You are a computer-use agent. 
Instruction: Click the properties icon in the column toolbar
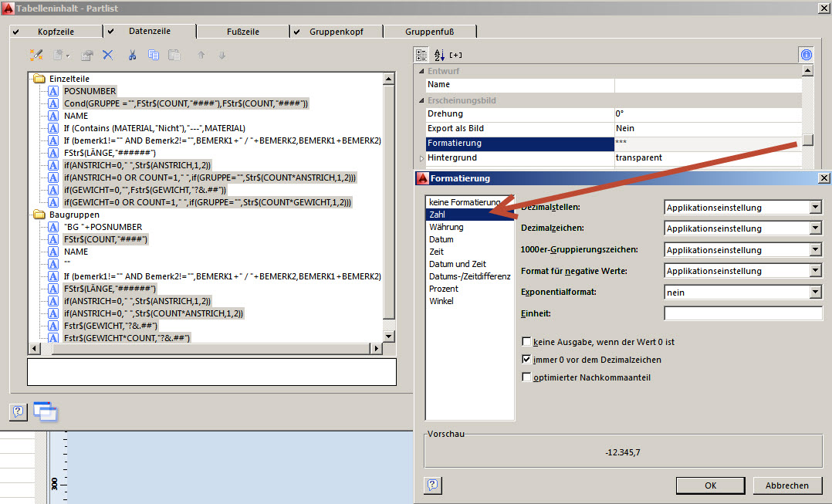point(87,55)
